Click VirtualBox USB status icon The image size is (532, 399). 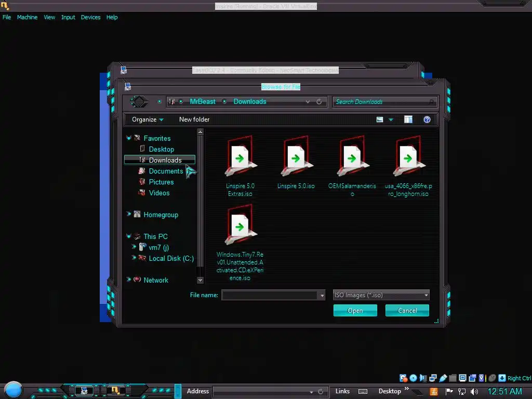(x=443, y=378)
